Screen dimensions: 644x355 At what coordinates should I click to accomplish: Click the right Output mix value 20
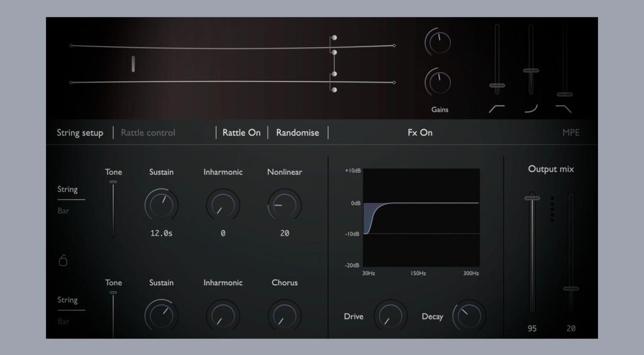click(571, 329)
